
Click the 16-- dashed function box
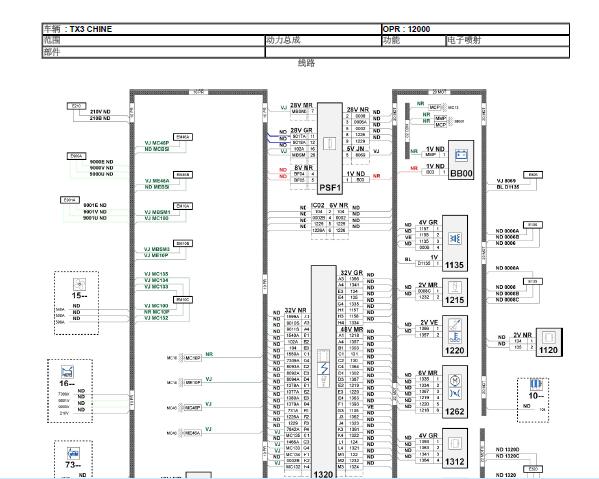click(70, 391)
